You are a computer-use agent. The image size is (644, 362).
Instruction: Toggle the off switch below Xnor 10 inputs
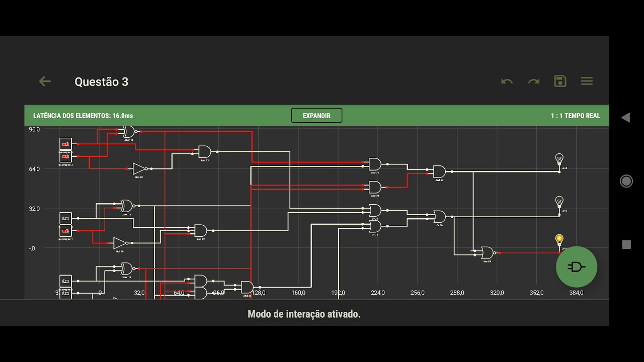(65, 281)
